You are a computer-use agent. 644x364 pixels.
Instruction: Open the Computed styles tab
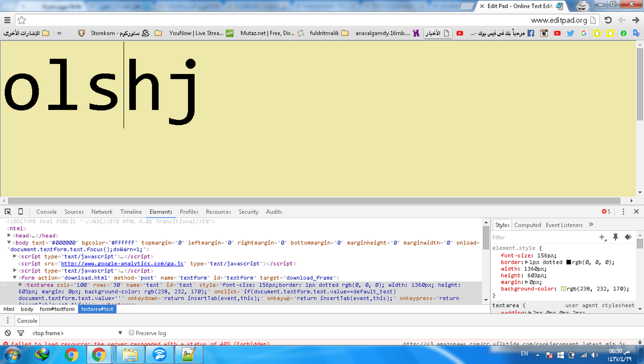pos(527,225)
